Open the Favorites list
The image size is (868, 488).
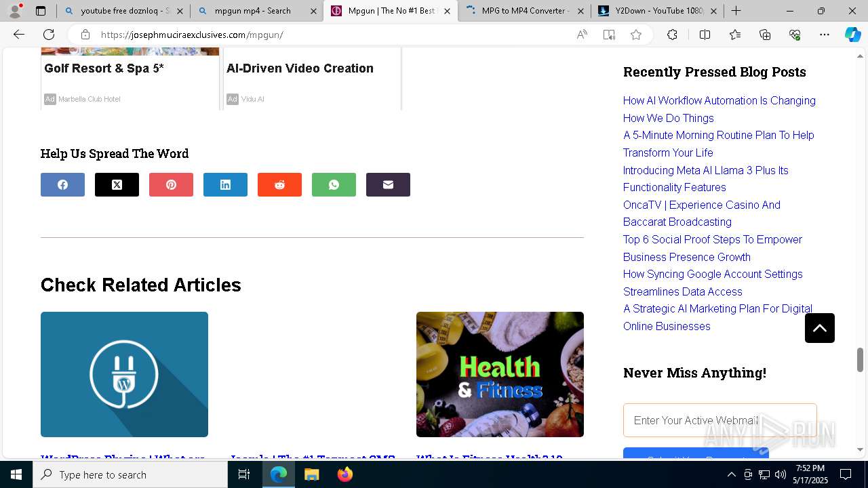pos(735,35)
